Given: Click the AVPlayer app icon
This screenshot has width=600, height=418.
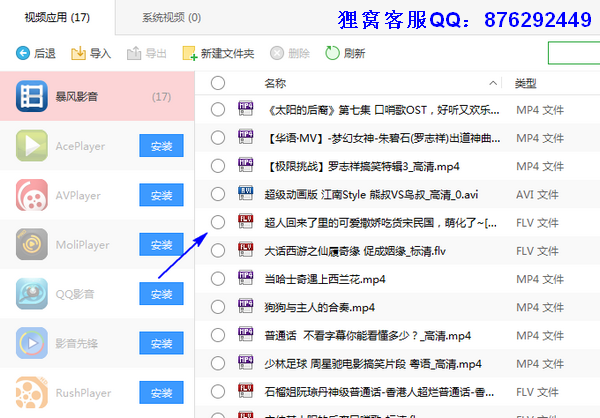Looking at the screenshot, I should pyautogui.click(x=32, y=195).
